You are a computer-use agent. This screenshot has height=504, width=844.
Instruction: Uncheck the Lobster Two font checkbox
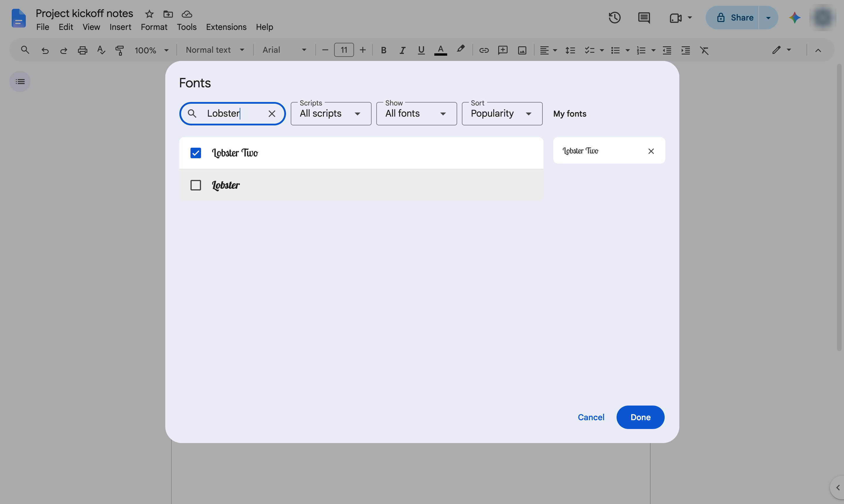[196, 153]
